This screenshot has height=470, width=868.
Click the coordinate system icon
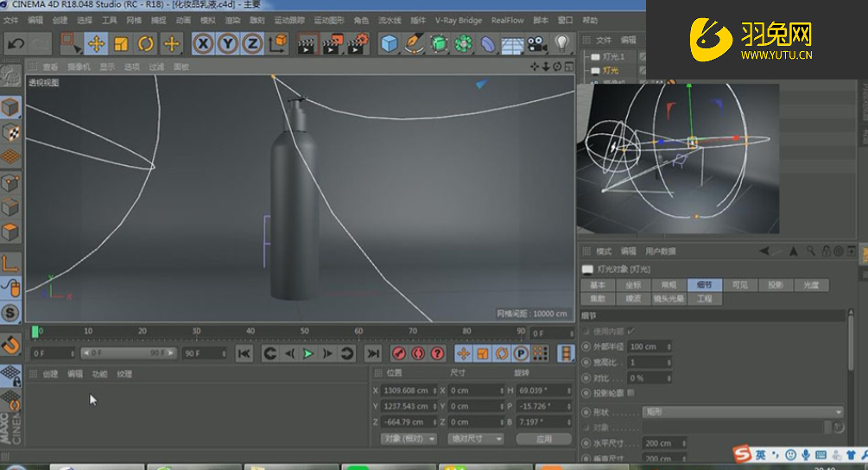[278, 43]
